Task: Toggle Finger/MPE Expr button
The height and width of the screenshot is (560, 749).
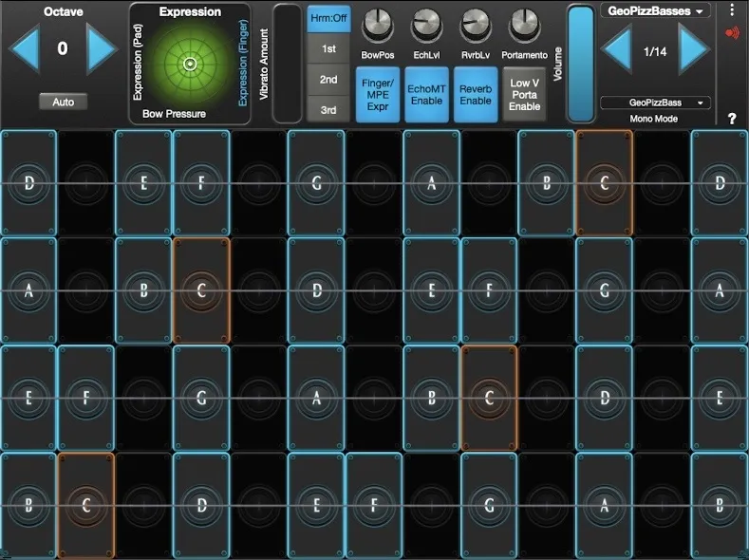Action: [x=378, y=95]
